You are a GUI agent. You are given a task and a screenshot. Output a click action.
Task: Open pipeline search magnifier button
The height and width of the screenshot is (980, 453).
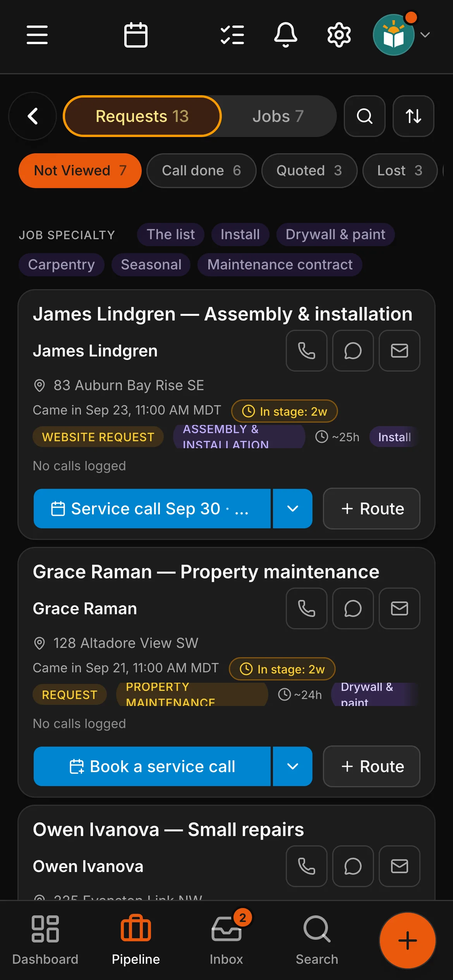click(365, 116)
